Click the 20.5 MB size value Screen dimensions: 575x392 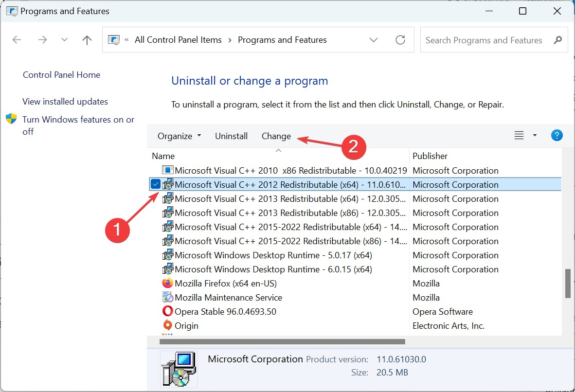point(393,373)
